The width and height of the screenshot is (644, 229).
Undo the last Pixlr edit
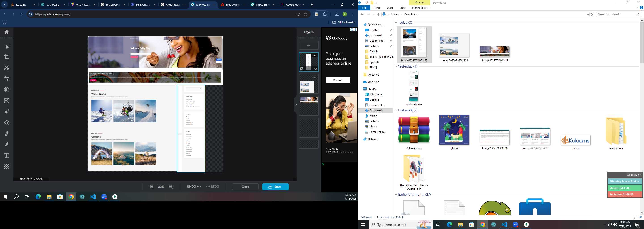tap(194, 187)
